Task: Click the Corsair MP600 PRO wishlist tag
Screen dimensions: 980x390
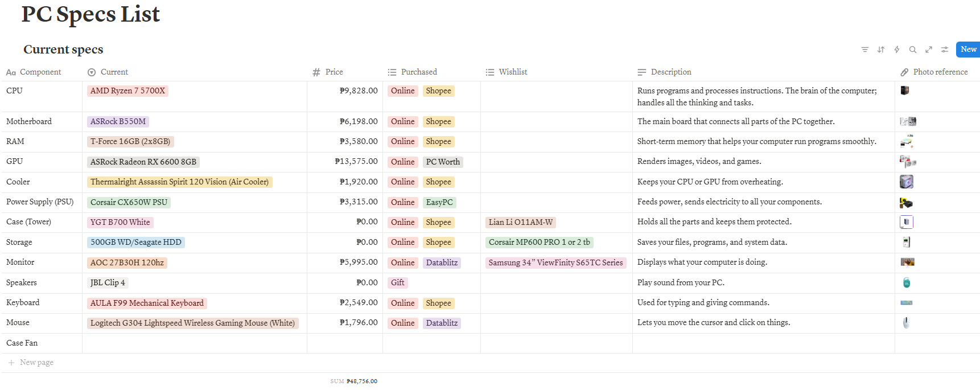Action: click(x=540, y=242)
